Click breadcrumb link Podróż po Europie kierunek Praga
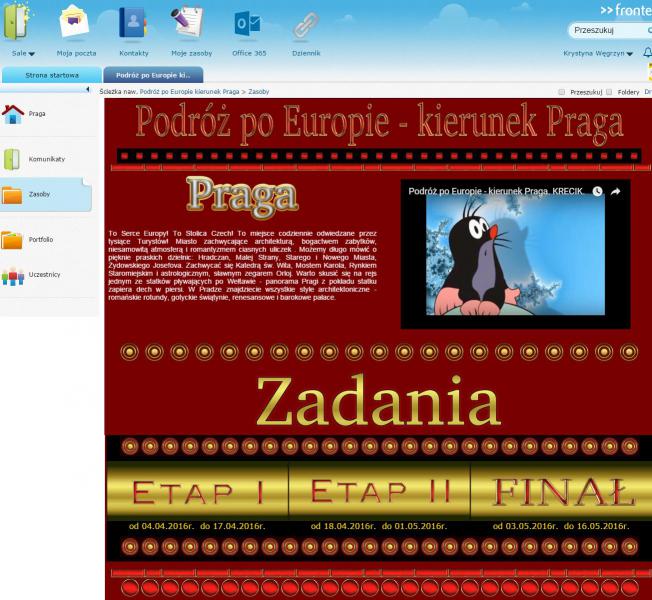 tap(189, 92)
